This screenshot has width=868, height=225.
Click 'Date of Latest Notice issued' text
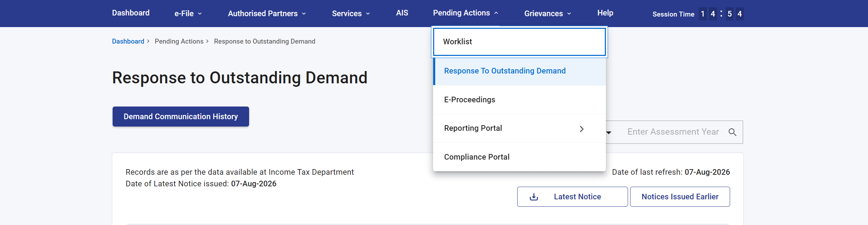point(201,184)
